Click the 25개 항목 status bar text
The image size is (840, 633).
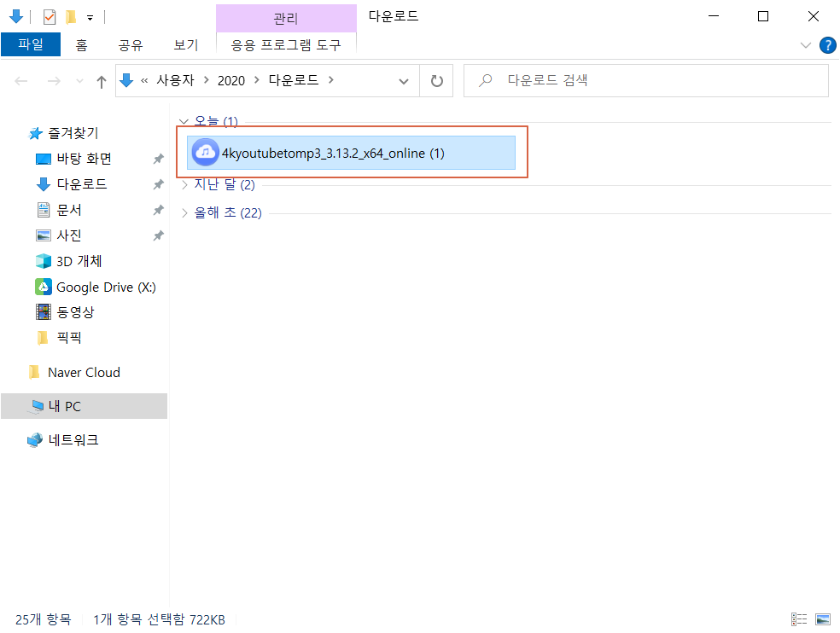[43, 619]
